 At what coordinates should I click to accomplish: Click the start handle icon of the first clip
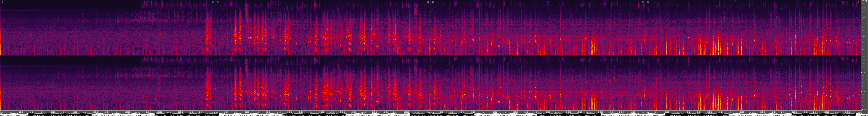[x=2, y=2]
